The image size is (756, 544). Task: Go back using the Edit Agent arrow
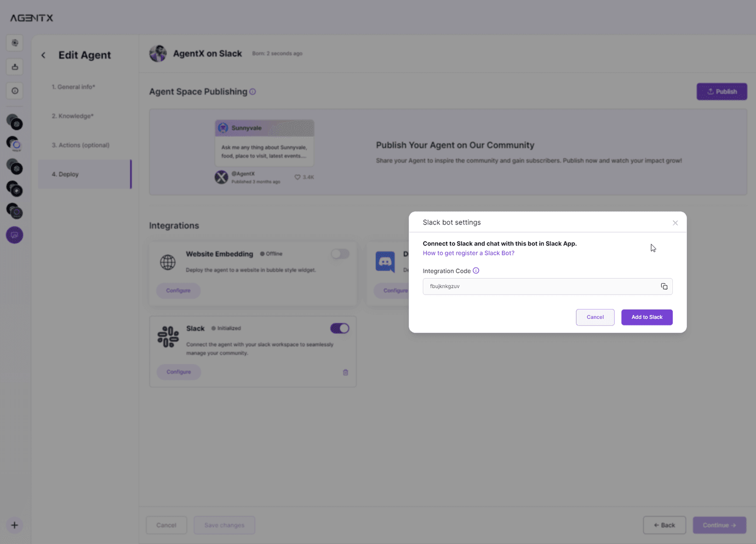point(43,55)
